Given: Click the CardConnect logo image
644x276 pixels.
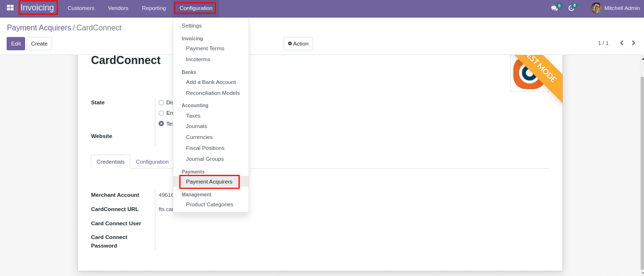Looking at the screenshot, I should (529, 74).
